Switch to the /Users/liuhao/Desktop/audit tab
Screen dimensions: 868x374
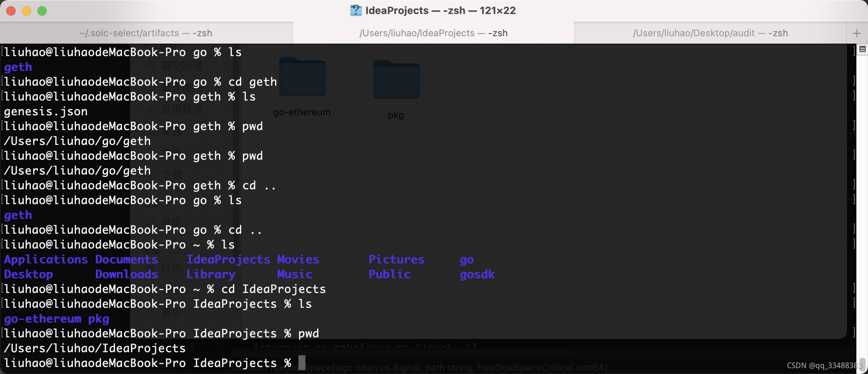click(710, 33)
